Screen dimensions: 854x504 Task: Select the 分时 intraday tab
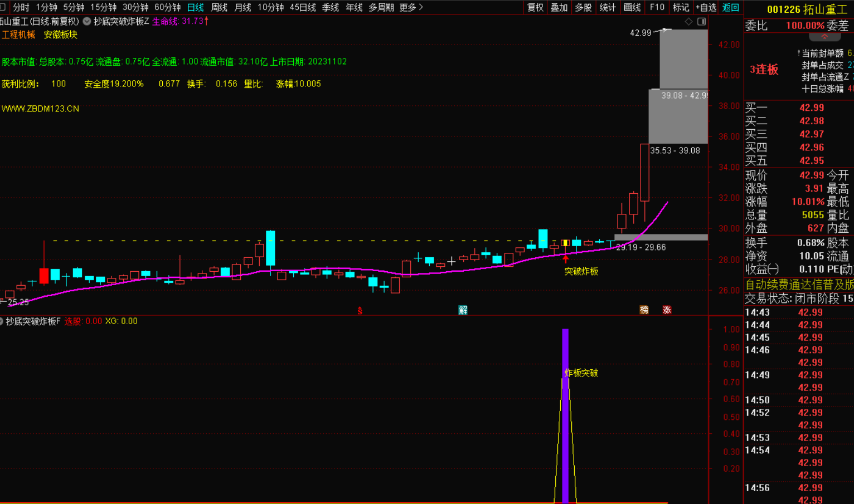pyautogui.click(x=21, y=7)
